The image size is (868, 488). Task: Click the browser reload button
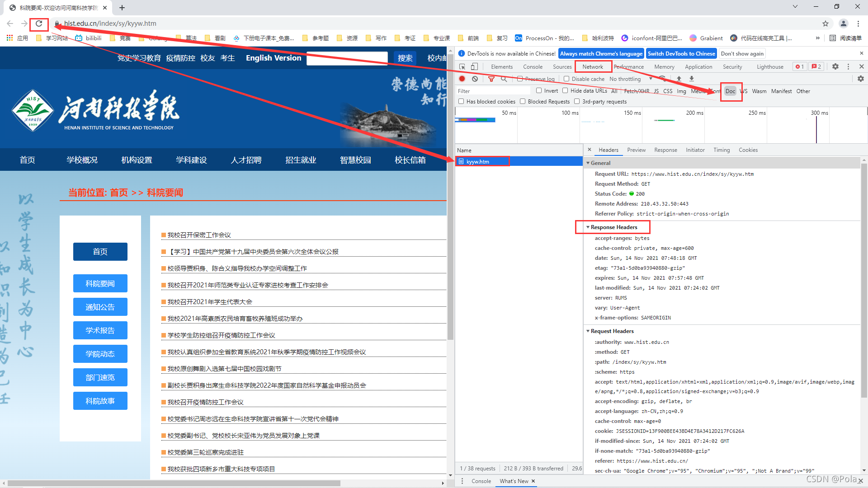(39, 23)
